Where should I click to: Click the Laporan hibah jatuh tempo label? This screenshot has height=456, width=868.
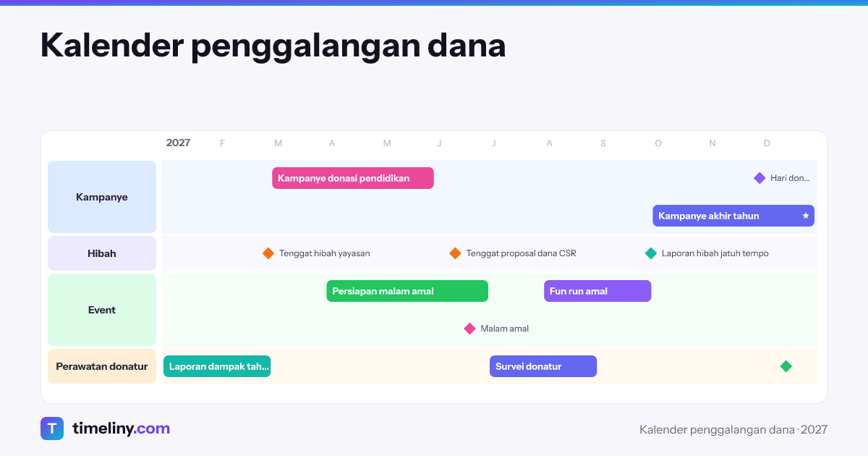715,253
